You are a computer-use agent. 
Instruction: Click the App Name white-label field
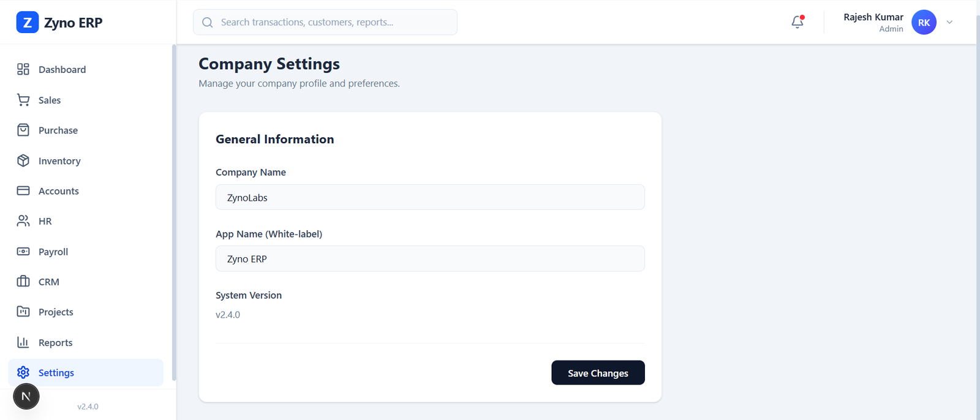tap(430, 258)
